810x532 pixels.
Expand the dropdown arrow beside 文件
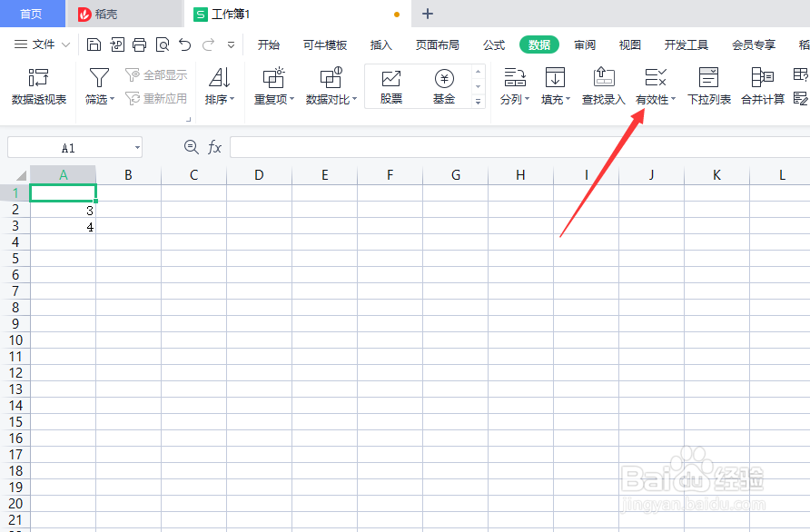tap(65, 44)
